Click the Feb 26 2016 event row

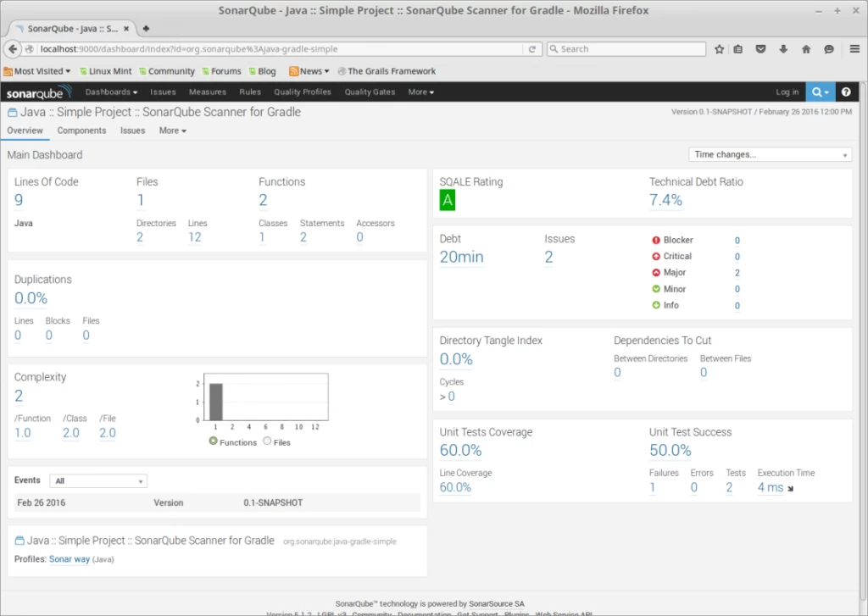point(218,502)
